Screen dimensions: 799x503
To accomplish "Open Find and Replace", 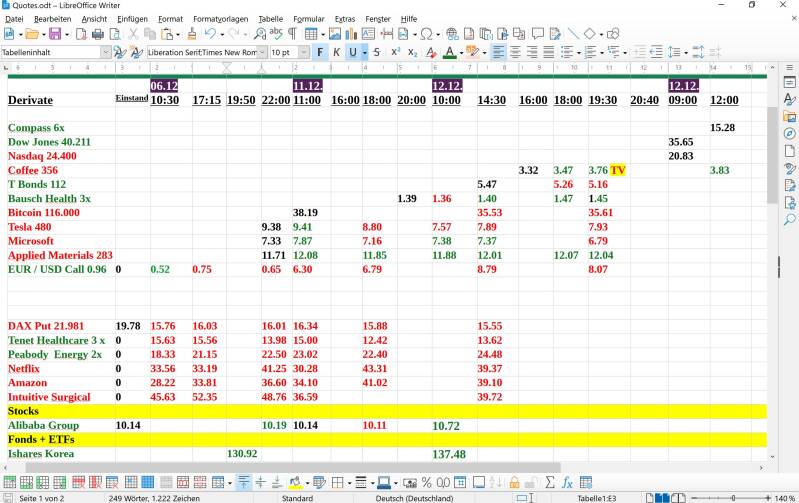I will pos(259,34).
